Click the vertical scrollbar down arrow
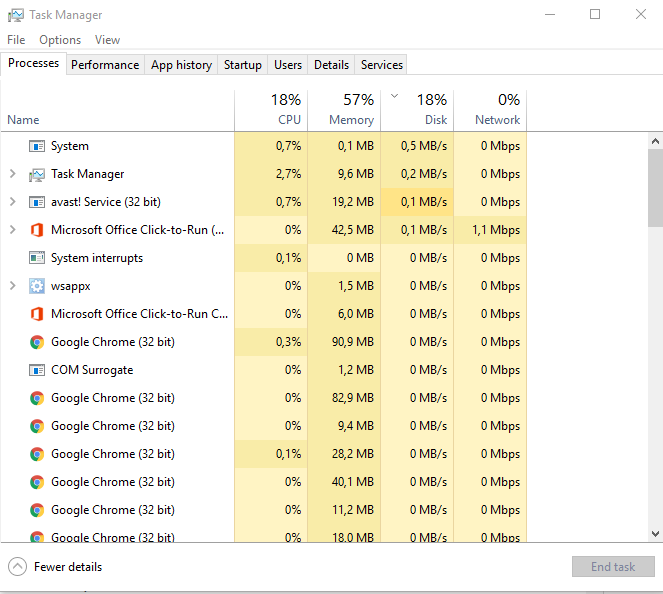Image resolution: width=663 pixels, height=594 pixels. coord(655,535)
